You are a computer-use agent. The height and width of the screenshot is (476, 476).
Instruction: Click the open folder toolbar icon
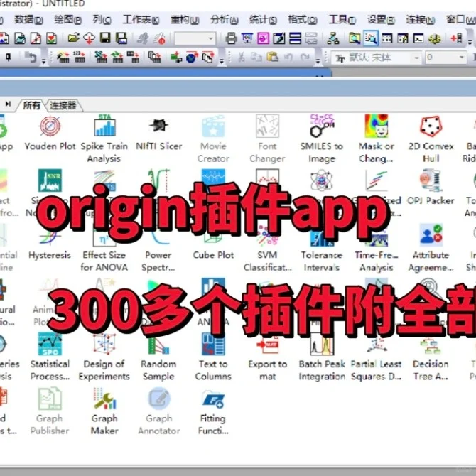tap(73, 38)
